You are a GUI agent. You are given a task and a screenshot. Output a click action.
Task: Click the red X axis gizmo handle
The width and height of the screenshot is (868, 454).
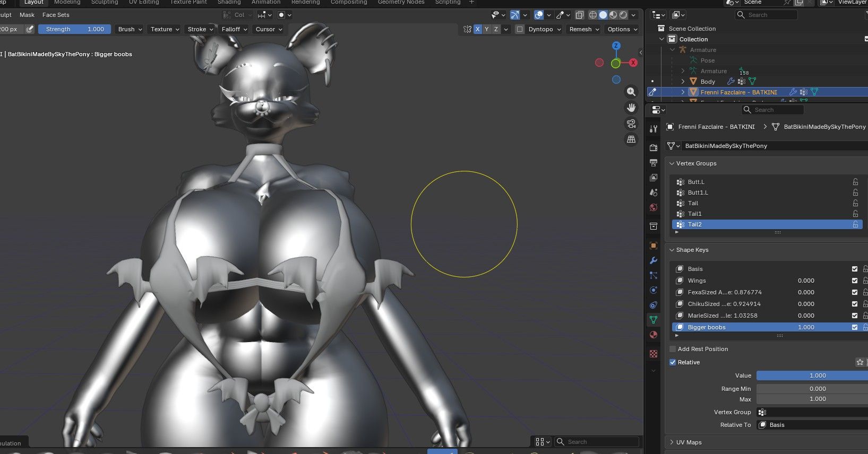pyautogui.click(x=633, y=63)
